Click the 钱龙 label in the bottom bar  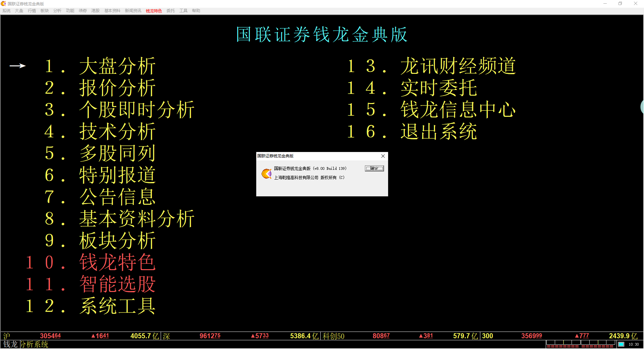pyautogui.click(x=10, y=344)
